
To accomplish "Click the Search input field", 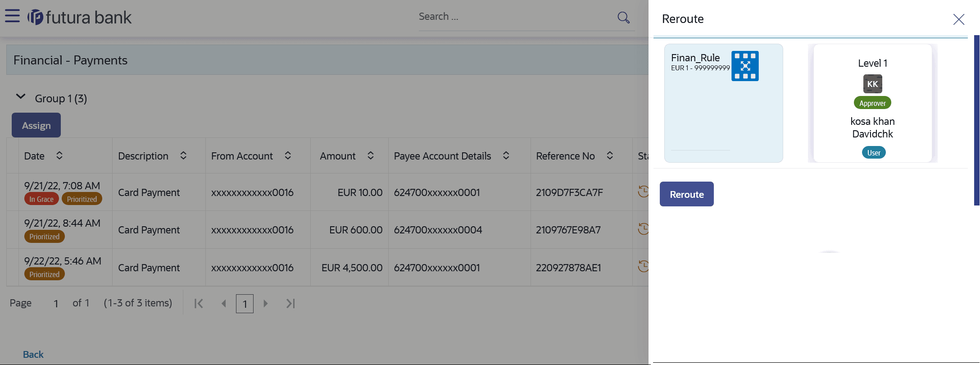I will click(x=513, y=17).
